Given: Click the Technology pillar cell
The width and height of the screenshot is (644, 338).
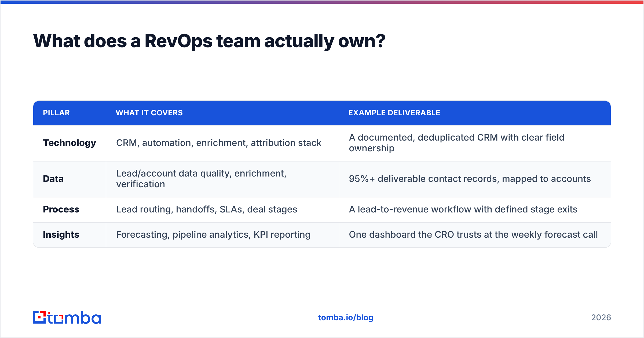Looking at the screenshot, I should pos(69,143).
